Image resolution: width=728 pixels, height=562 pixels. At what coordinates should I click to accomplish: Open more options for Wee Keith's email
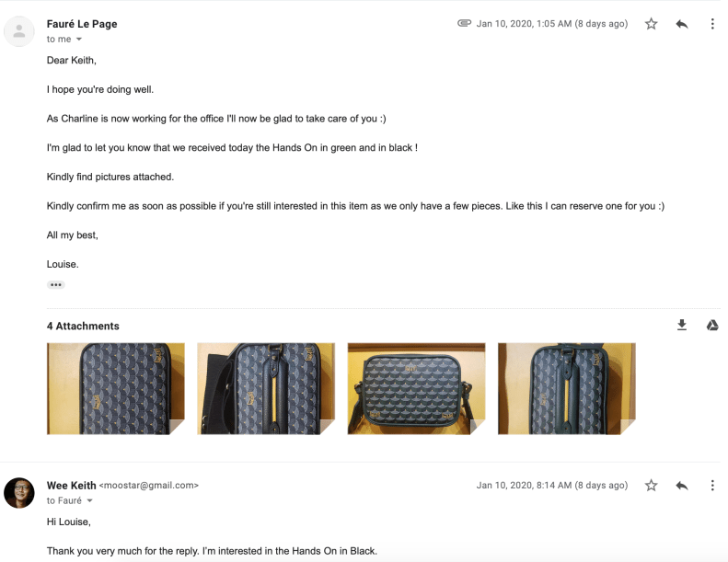pyautogui.click(x=712, y=485)
